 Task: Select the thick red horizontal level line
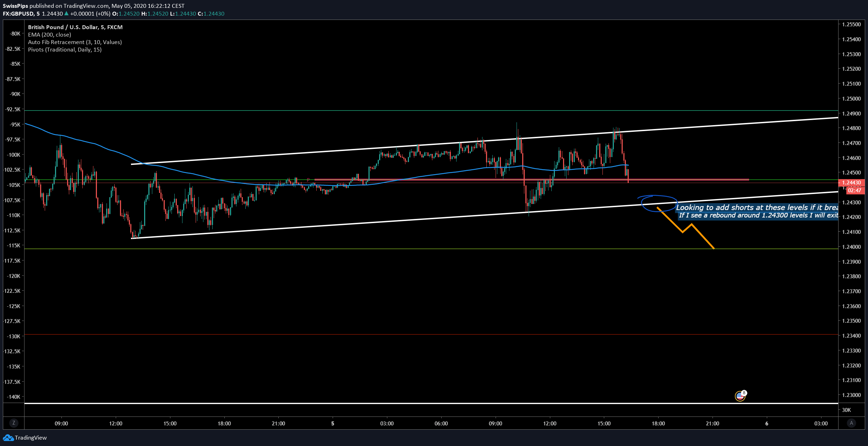point(531,179)
